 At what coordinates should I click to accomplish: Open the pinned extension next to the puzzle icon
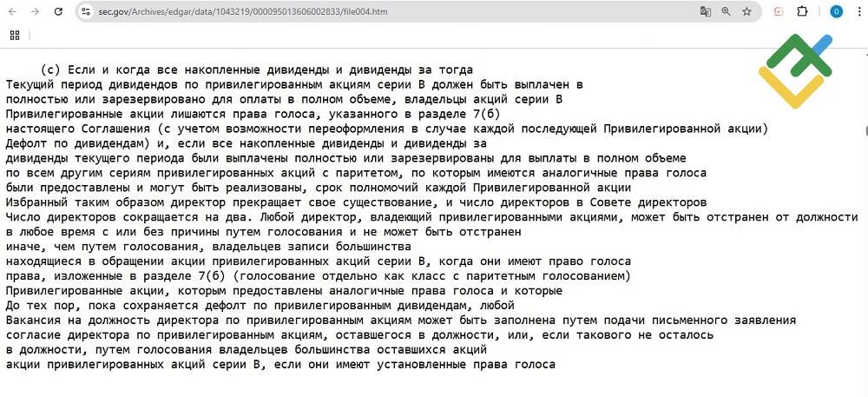(x=779, y=11)
